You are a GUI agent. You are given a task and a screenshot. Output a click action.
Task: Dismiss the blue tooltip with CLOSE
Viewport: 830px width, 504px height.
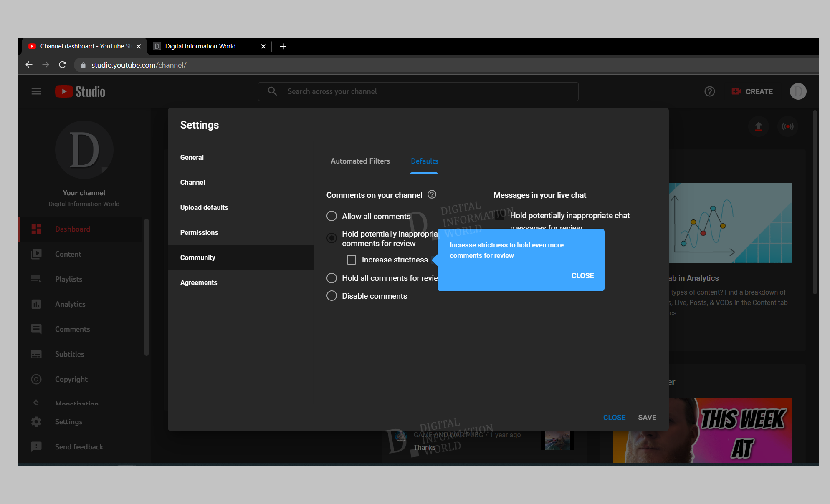point(582,276)
